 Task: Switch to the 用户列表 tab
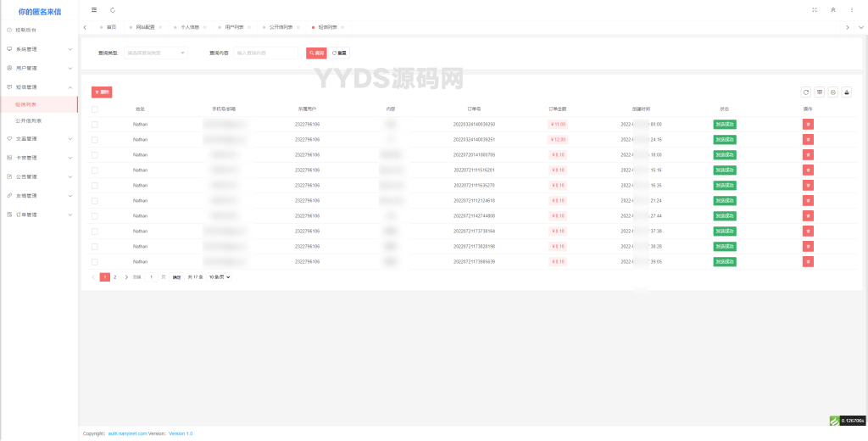pos(234,27)
